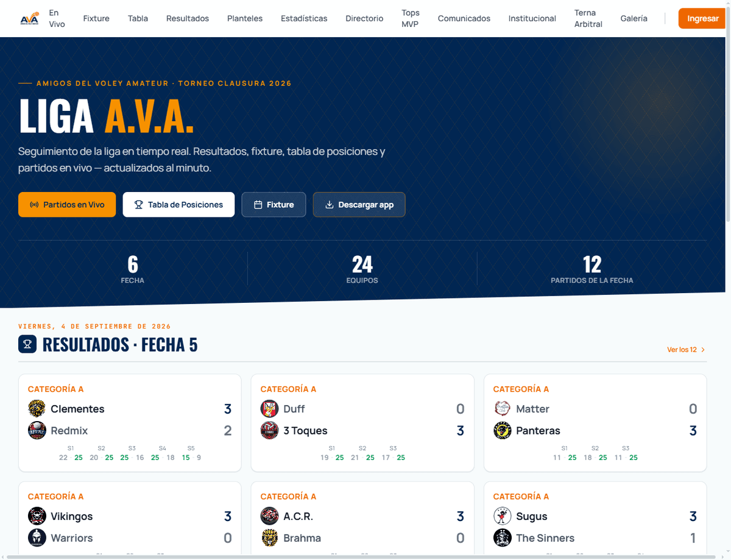Viewport: 731px width, 560px height.
Task: Click the Vikingos team logo
Action: (37, 516)
